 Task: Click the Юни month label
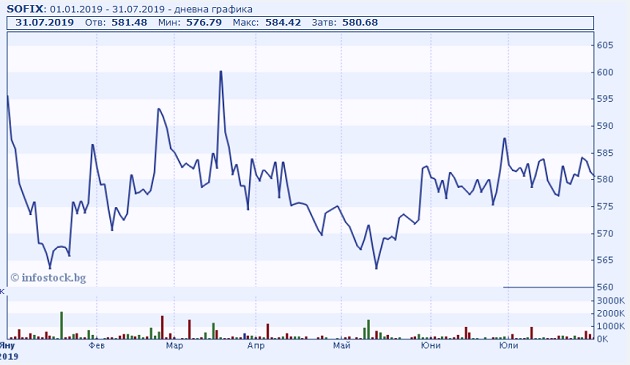(x=431, y=345)
